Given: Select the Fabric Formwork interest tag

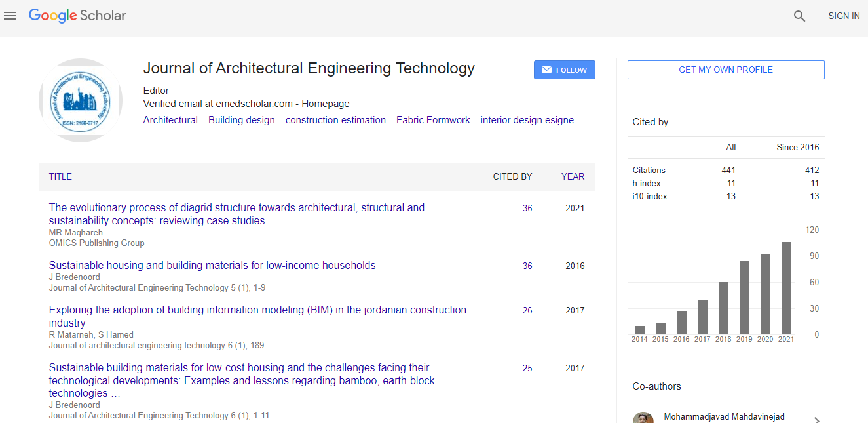Looking at the screenshot, I should click(433, 120).
